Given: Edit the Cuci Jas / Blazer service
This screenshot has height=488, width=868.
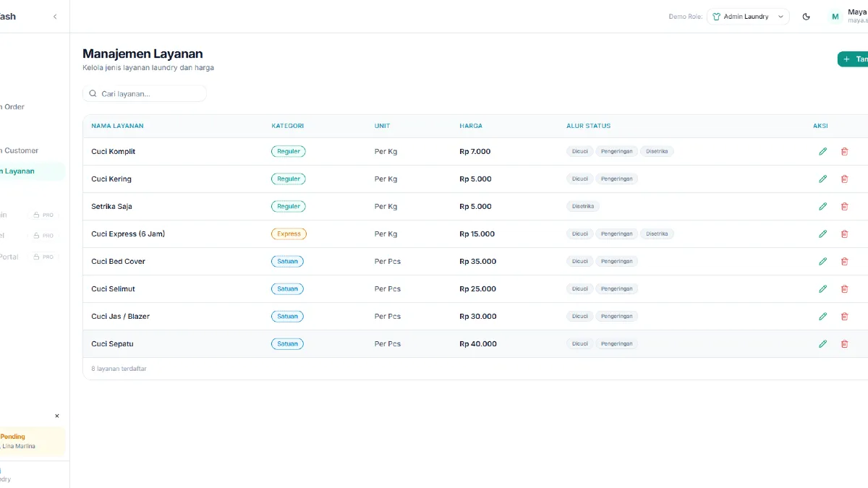Looking at the screenshot, I should pyautogui.click(x=822, y=316).
